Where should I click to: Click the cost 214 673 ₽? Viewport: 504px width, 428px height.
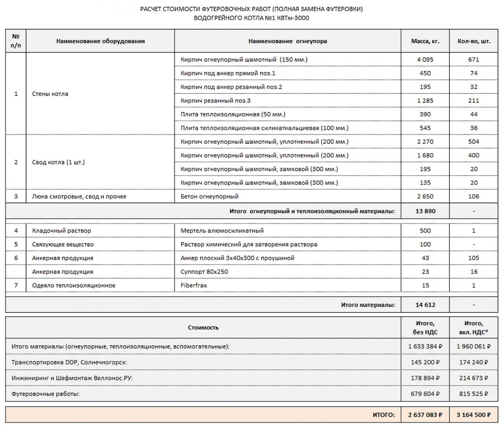[x=473, y=378]
